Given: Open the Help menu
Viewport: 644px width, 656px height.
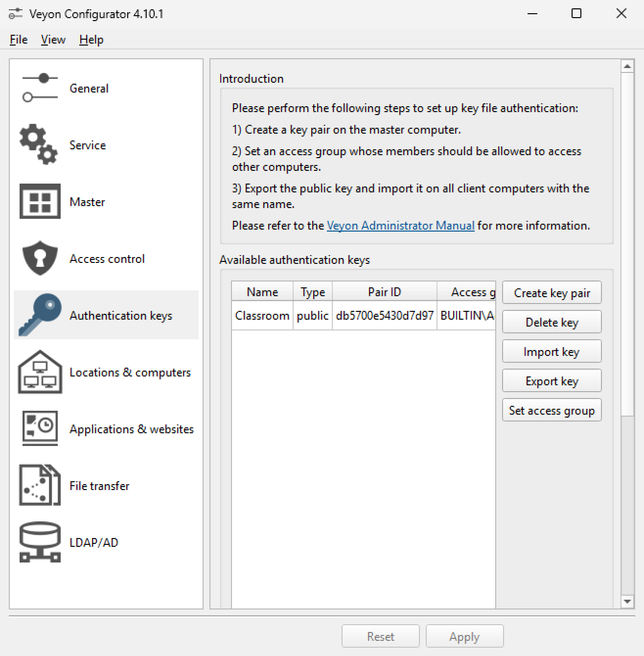Looking at the screenshot, I should click(x=92, y=40).
